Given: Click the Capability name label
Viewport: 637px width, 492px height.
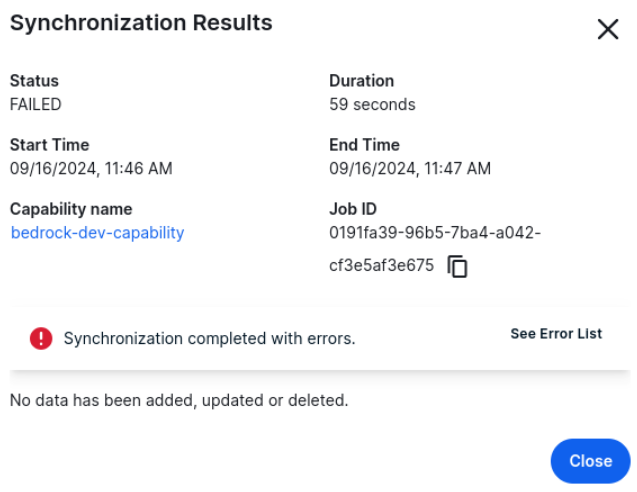Looking at the screenshot, I should (71, 209).
